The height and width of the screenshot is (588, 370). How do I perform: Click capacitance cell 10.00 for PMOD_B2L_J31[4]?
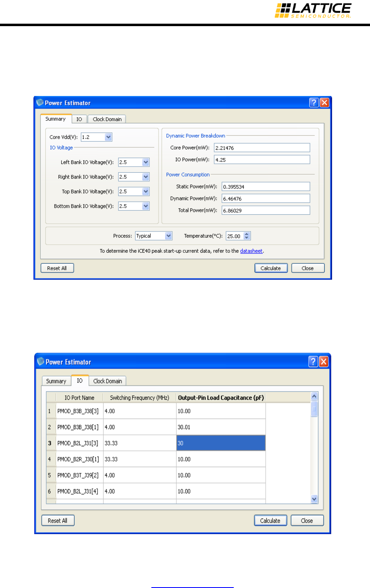click(221, 491)
